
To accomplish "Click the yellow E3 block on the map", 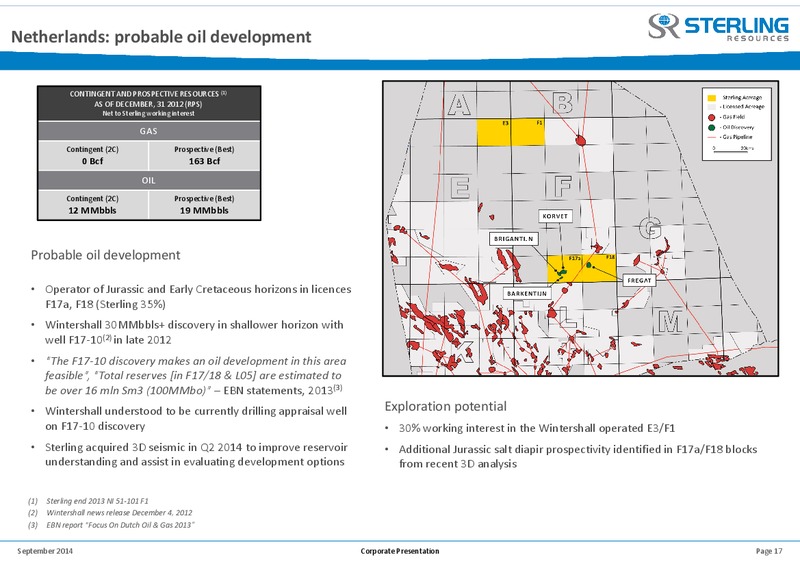I will [x=494, y=133].
